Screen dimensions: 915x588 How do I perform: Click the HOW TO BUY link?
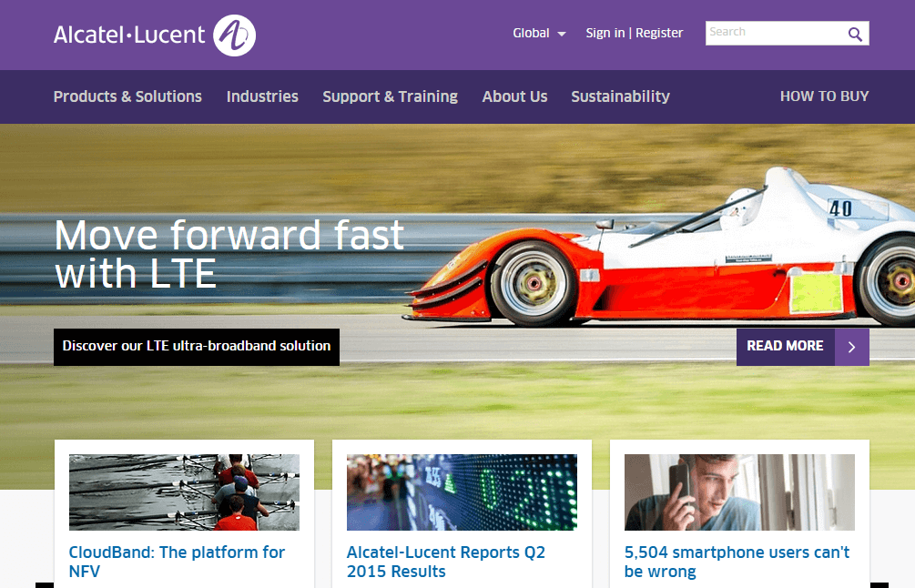pos(824,96)
